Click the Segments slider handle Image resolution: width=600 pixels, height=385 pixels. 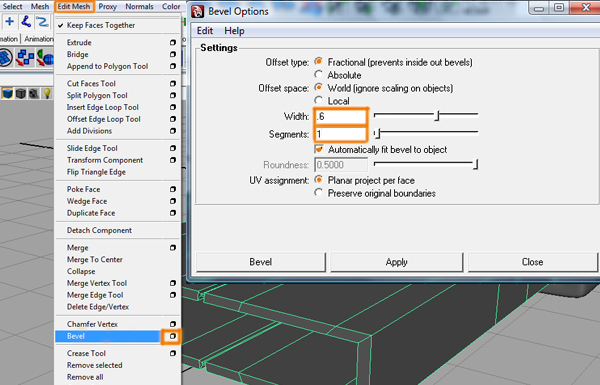[377, 134]
